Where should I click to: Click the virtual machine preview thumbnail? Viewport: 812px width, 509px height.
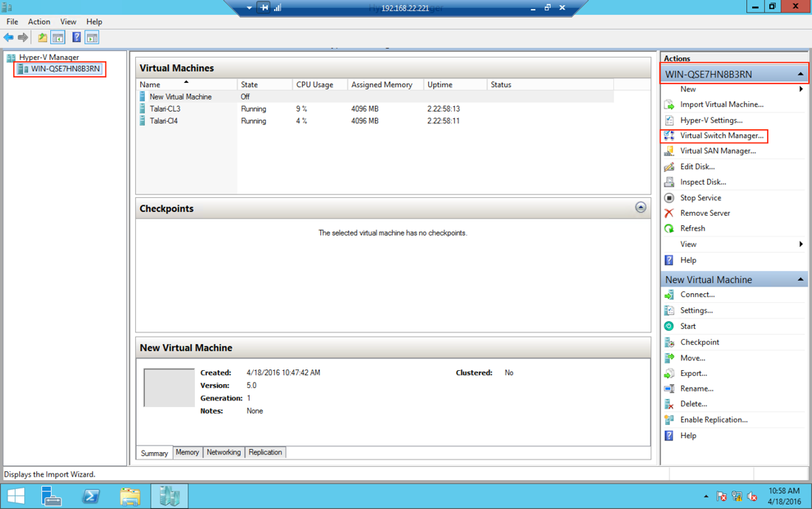point(169,388)
